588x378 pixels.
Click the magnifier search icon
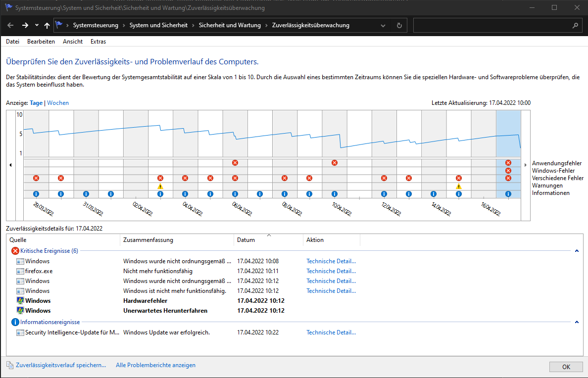[x=575, y=26]
